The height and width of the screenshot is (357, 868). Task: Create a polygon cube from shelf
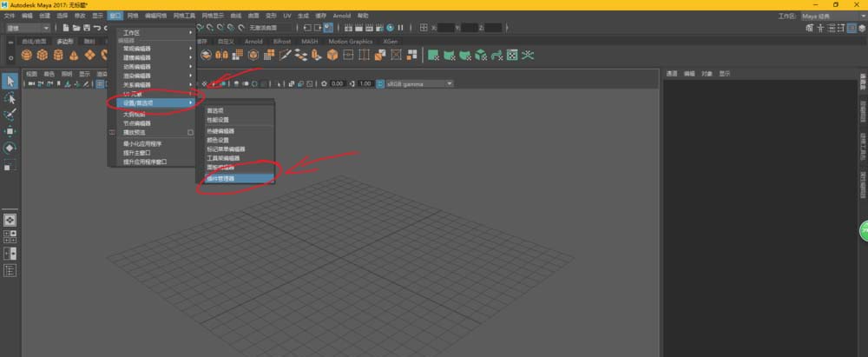42,55
